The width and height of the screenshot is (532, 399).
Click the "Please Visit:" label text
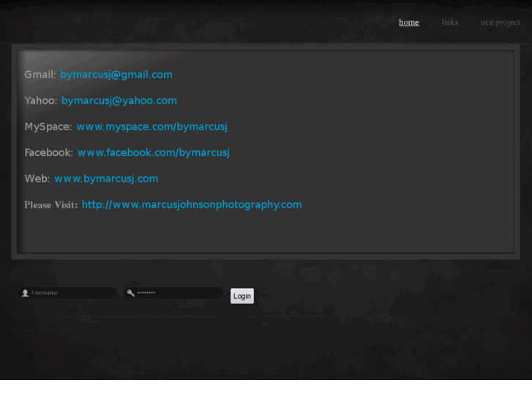point(51,205)
